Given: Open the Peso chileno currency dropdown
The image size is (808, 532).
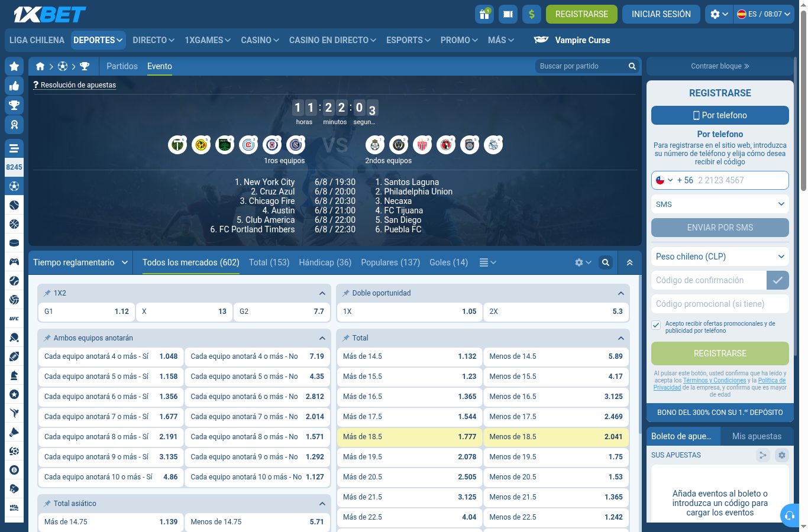Looking at the screenshot, I should click(x=720, y=257).
